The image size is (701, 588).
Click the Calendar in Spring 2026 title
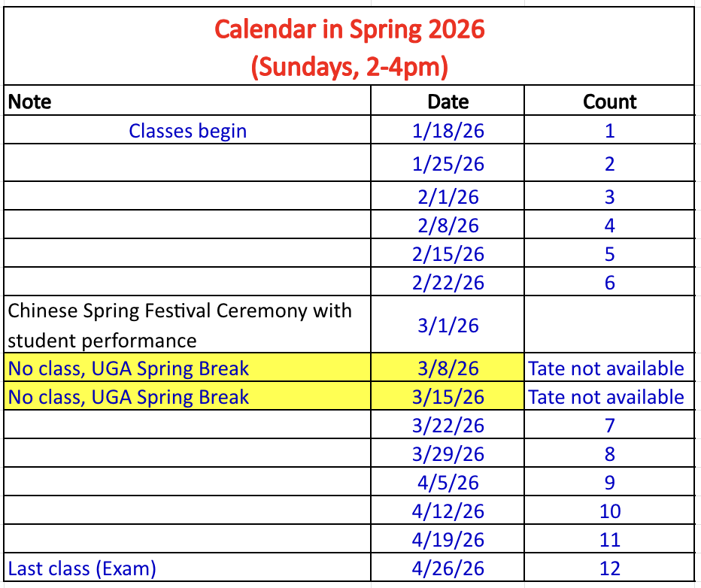click(350, 30)
